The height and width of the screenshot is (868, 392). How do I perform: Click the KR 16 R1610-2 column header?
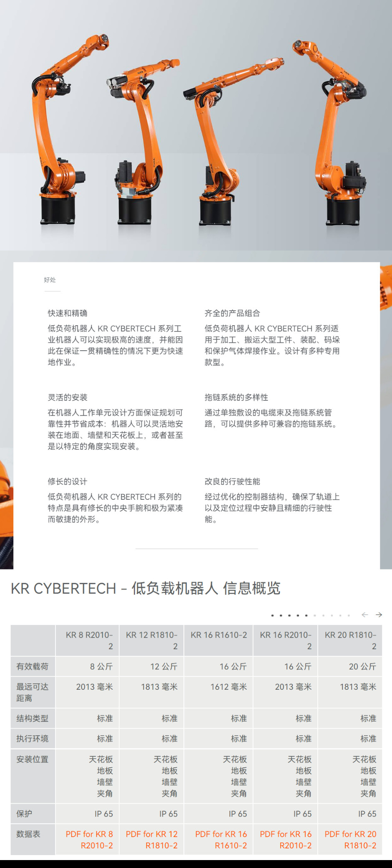coord(219,640)
